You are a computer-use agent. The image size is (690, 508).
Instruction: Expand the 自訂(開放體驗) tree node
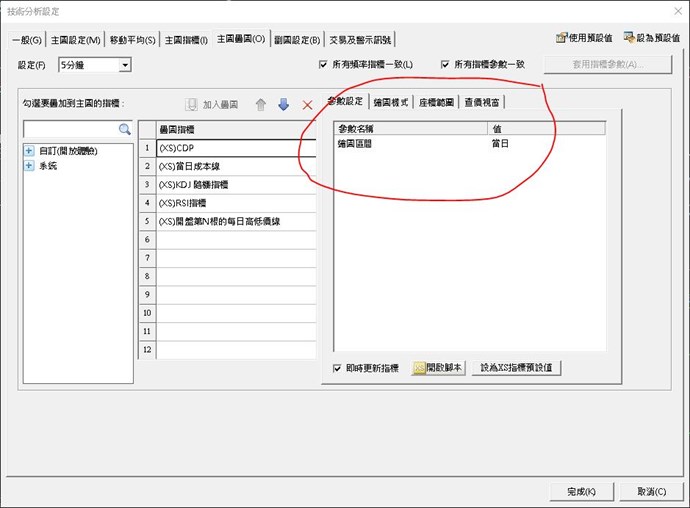29,151
